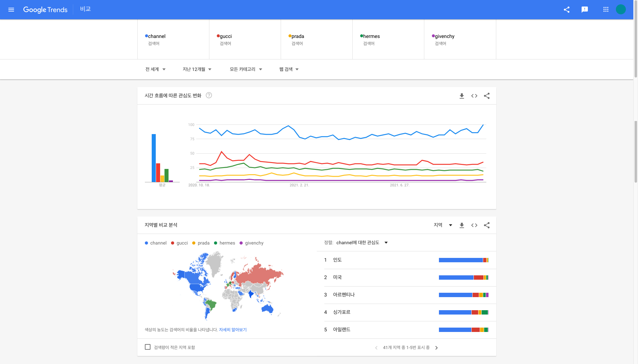
Task: Open the 지난 12개월 time range dropdown
Action: pyautogui.click(x=197, y=69)
